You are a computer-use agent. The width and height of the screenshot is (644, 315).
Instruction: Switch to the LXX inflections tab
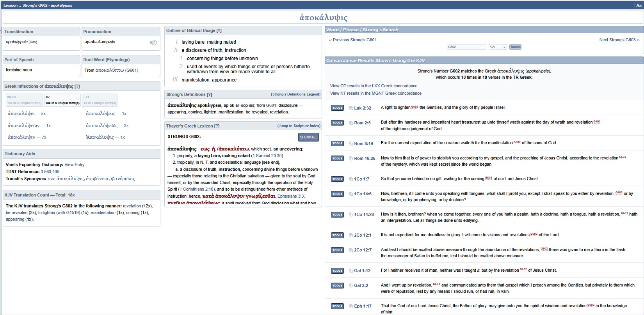pyautogui.click(x=100, y=100)
